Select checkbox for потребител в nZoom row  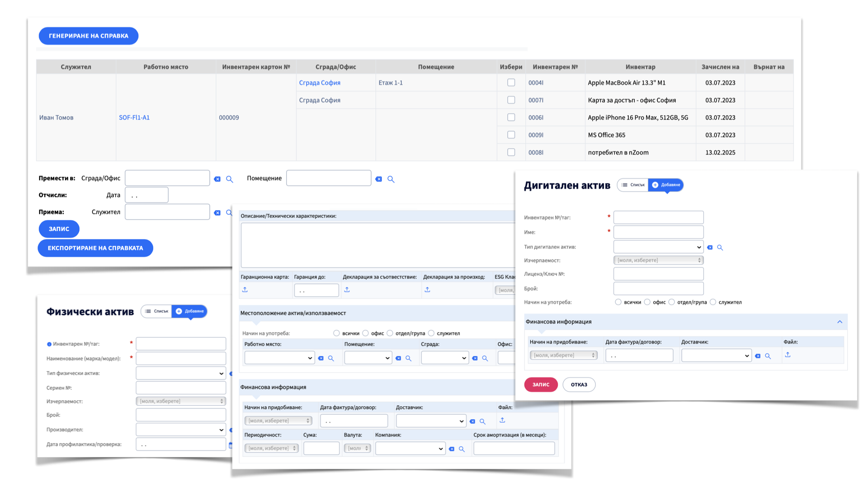click(511, 152)
